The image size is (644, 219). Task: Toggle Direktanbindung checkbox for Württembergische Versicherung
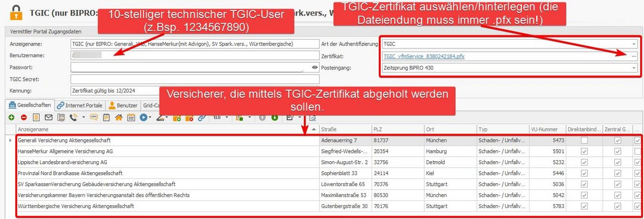pyautogui.click(x=584, y=206)
